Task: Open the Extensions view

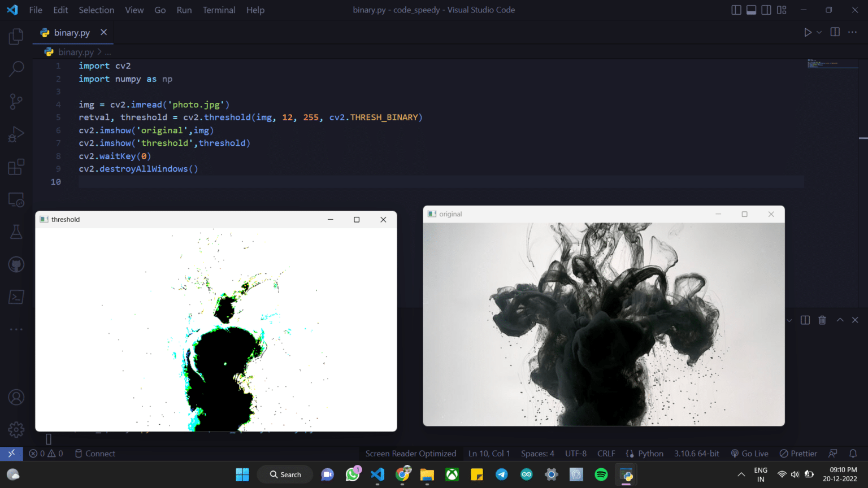Action: point(16,167)
